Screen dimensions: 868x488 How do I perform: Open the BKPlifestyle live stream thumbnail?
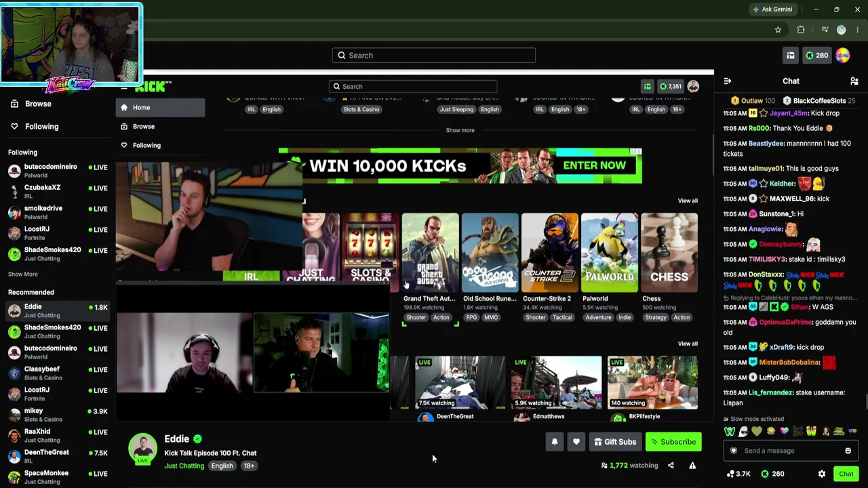[x=652, y=382]
